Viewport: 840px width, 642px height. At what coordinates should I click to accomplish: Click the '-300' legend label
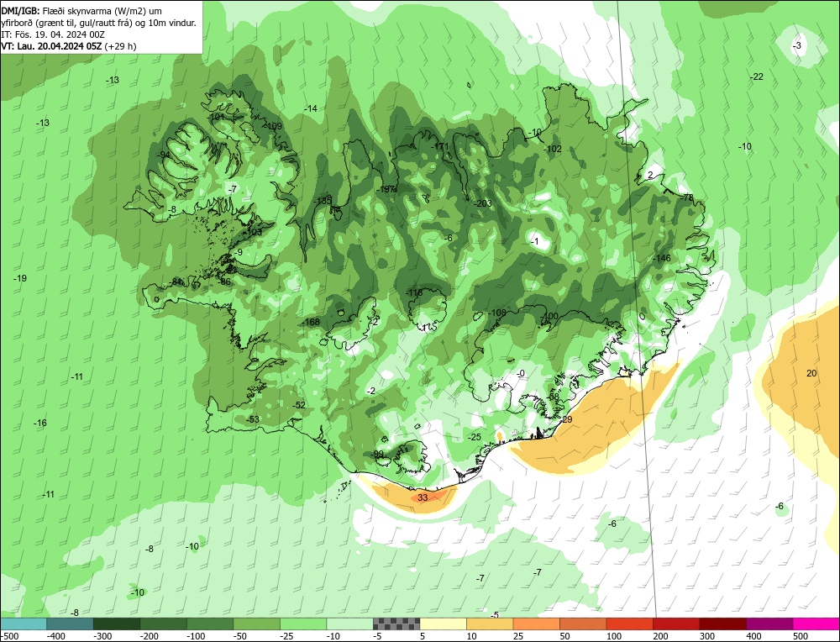(102, 636)
